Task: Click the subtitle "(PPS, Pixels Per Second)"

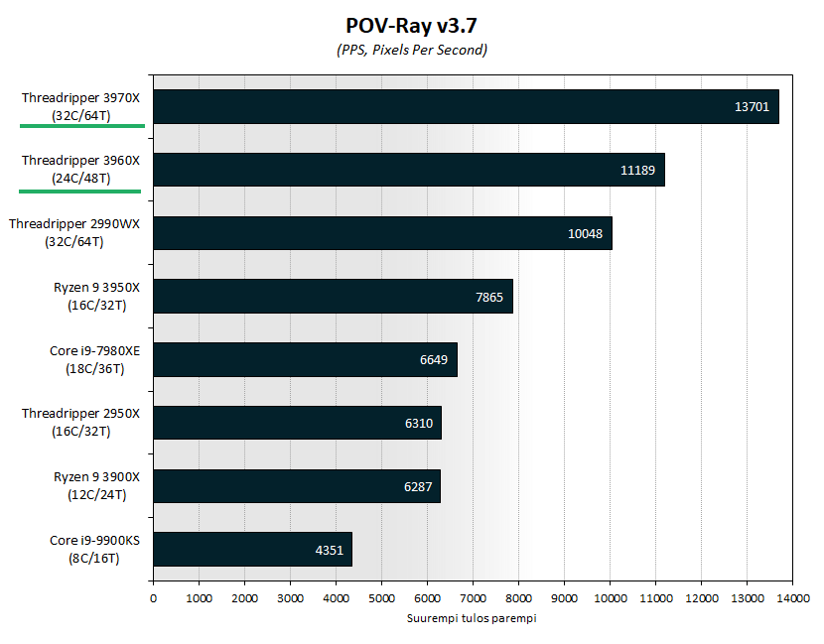Action: point(411,50)
